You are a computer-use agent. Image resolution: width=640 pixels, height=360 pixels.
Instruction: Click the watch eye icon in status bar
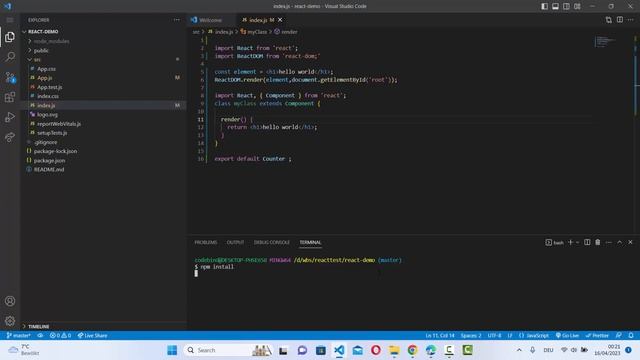(x=40, y=335)
